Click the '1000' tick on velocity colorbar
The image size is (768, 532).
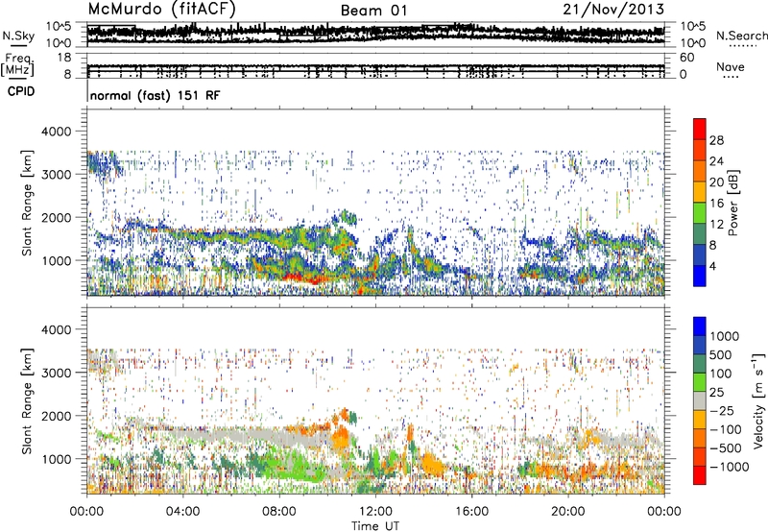[x=725, y=336]
